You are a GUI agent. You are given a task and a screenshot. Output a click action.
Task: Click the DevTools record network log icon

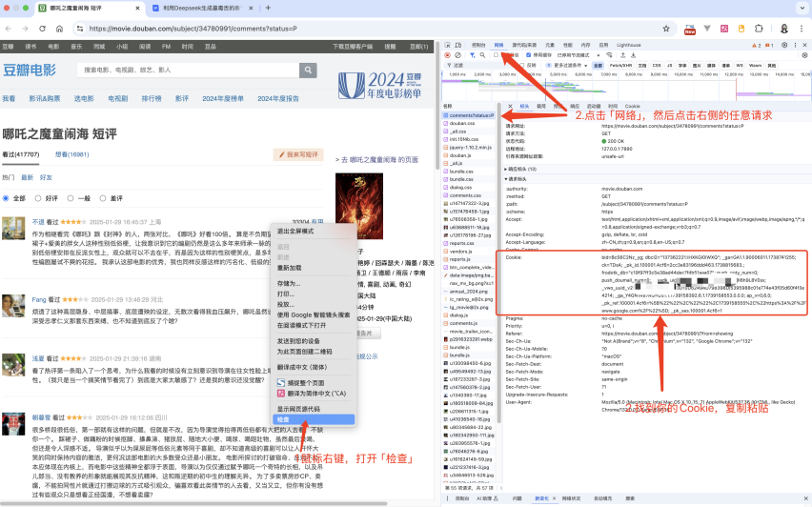pyautogui.click(x=448, y=55)
